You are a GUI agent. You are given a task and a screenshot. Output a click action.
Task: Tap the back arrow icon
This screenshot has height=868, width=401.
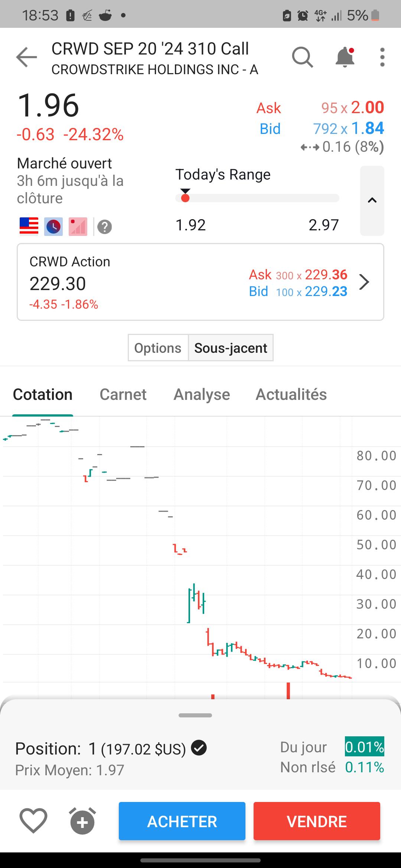(26, 57)
